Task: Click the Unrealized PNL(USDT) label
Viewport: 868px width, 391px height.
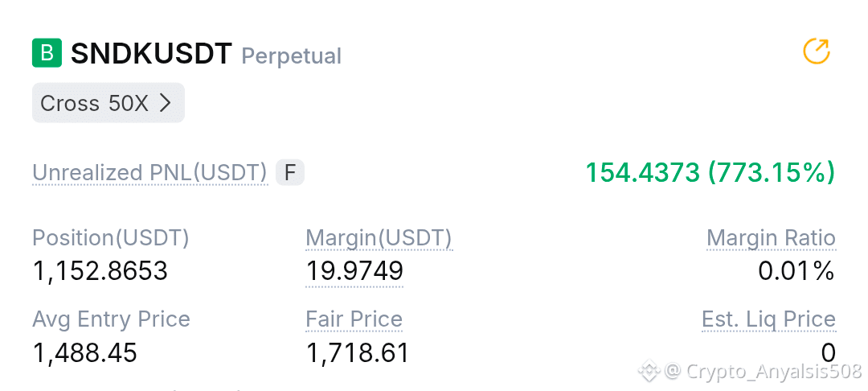Action: pyautogui.click(x=150, y=173)
